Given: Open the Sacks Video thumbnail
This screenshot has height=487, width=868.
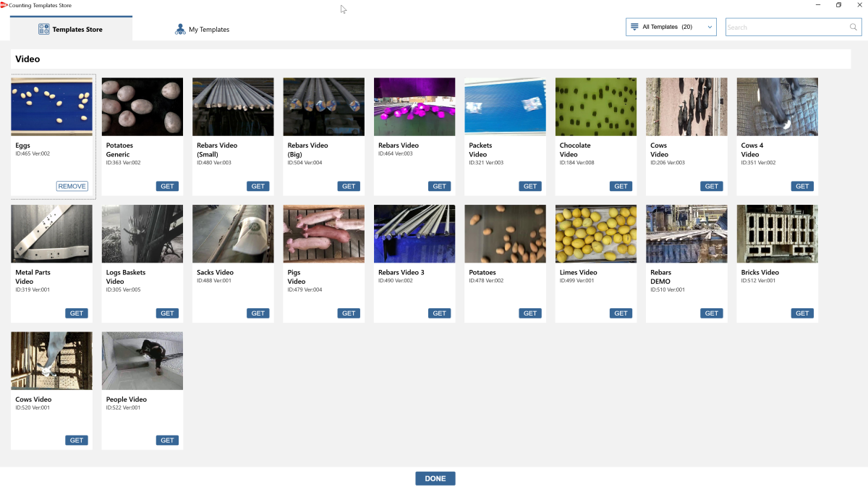Looking at the screenshot, I should 233,234.
